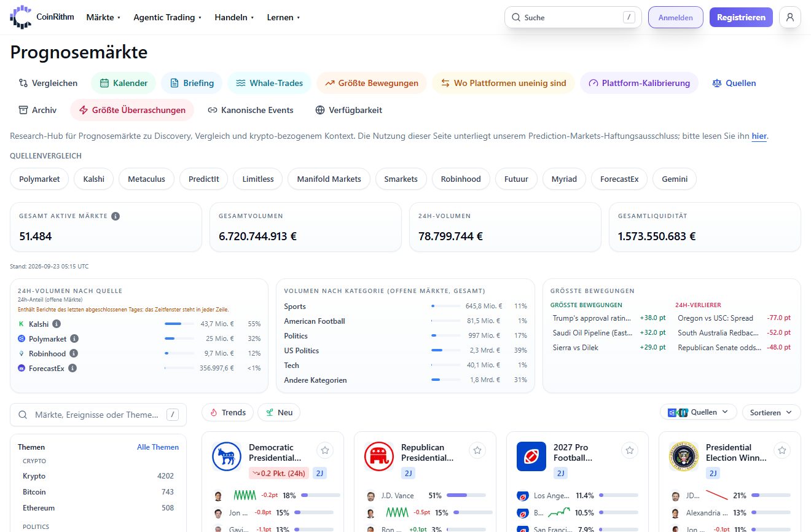Switch to the Kalender tab
The width and height of the screenshot is (811, 532).
coord(123,83)
